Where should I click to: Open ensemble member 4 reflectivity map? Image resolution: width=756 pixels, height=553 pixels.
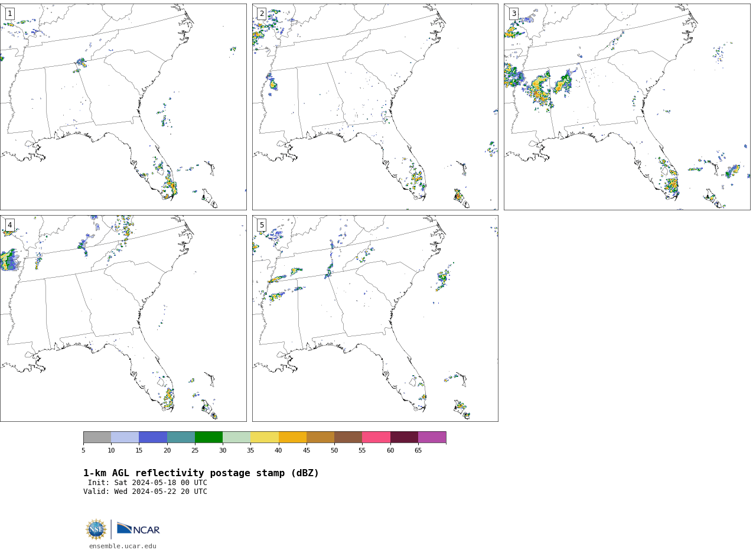click(123, 318)
